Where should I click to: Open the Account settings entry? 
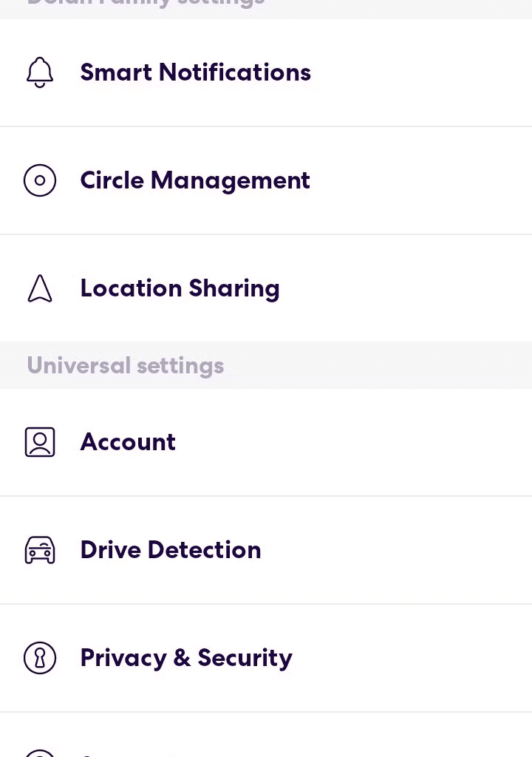click(266, 442)
